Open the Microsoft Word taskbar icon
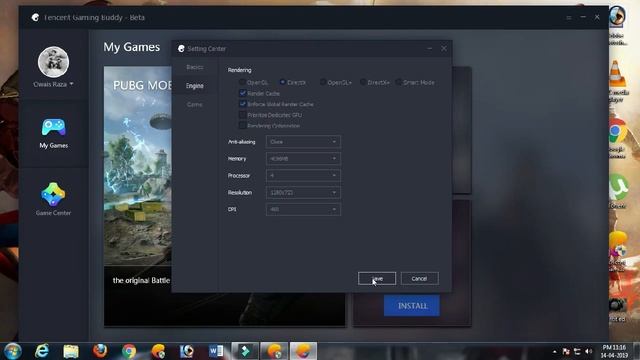 [216, 351]
